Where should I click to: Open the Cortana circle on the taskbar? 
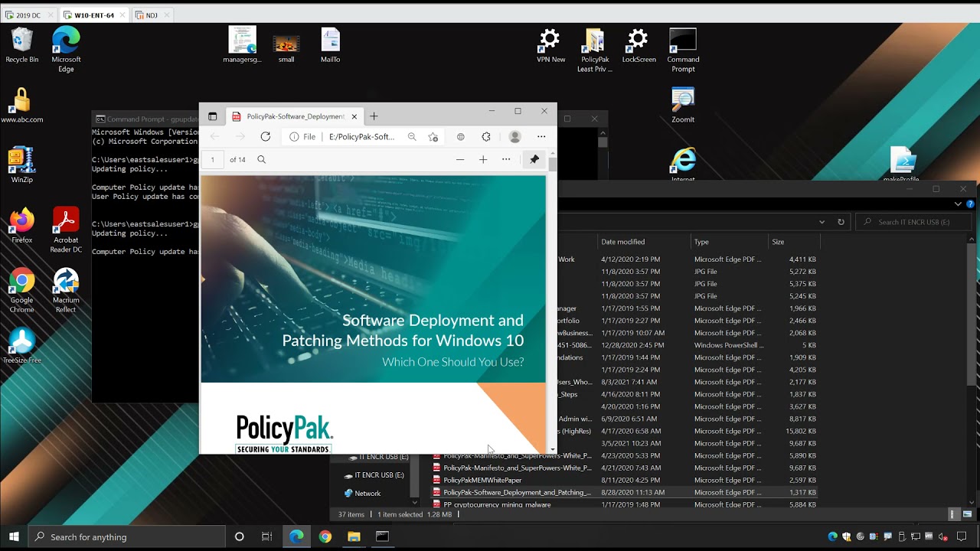pyautogui.click(x=239, y=536)
